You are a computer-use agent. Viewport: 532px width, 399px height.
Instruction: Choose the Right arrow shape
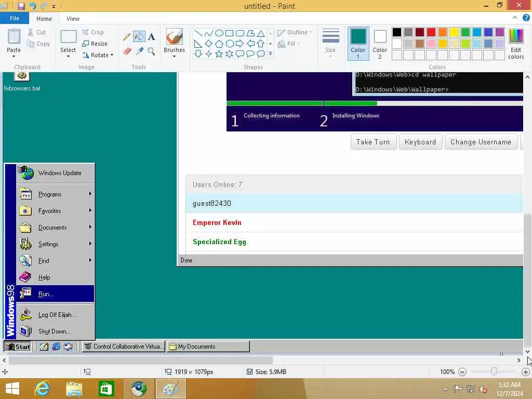[x=240, y=44]
